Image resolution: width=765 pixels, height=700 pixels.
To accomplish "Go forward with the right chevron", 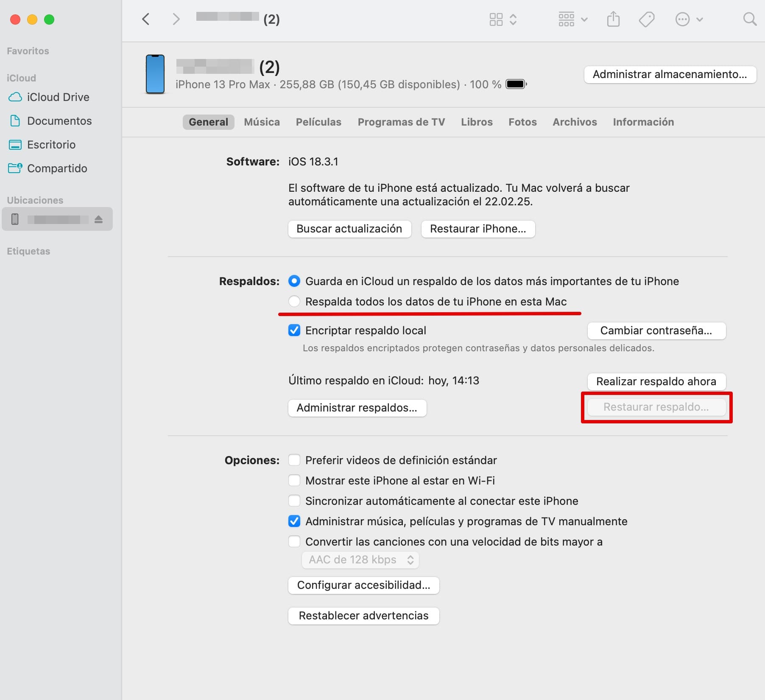I will (176, 19).
